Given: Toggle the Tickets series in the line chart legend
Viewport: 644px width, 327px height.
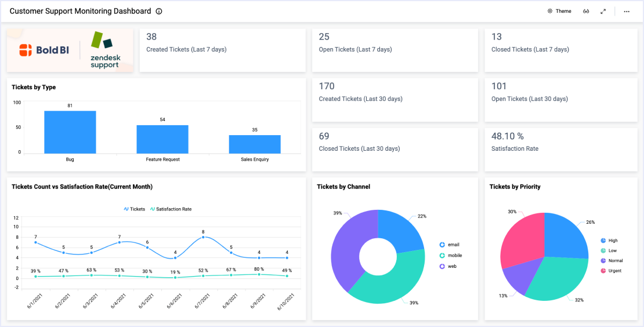Looking at the screenshot, I should [134, 209].
